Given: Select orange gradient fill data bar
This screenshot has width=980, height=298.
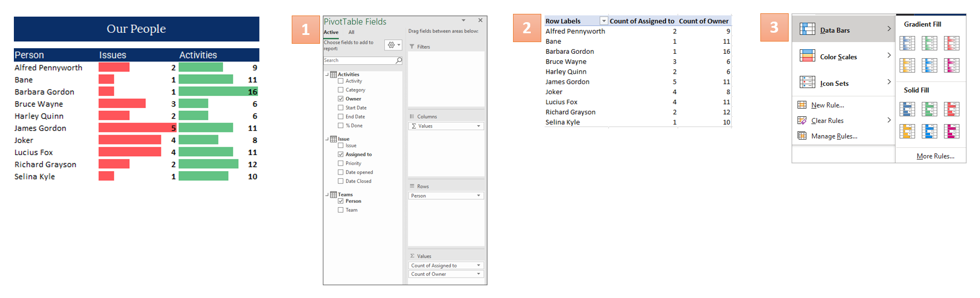Looking at the screenshot, I should pyautogui.click(x=907, y=65).
